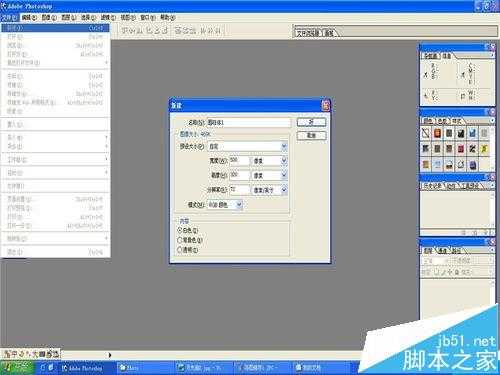Select the 背景色 background color radio button
Viewport: 500px width, 375px height.
[x=180, y=240]
